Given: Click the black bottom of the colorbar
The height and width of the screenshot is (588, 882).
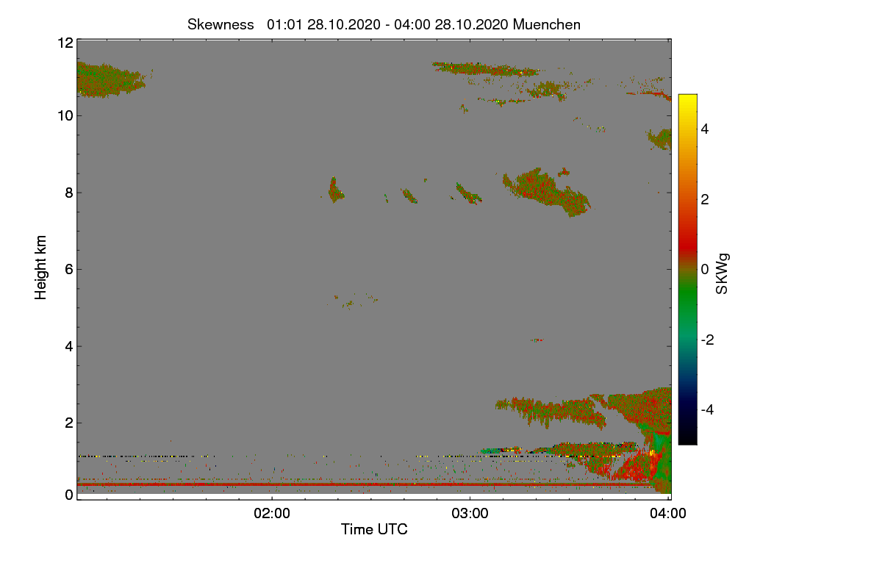Looking at the screenshot, I should (687, 437).
